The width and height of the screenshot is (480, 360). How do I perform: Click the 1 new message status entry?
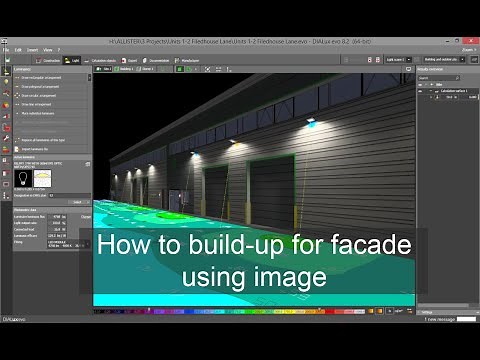439,319
